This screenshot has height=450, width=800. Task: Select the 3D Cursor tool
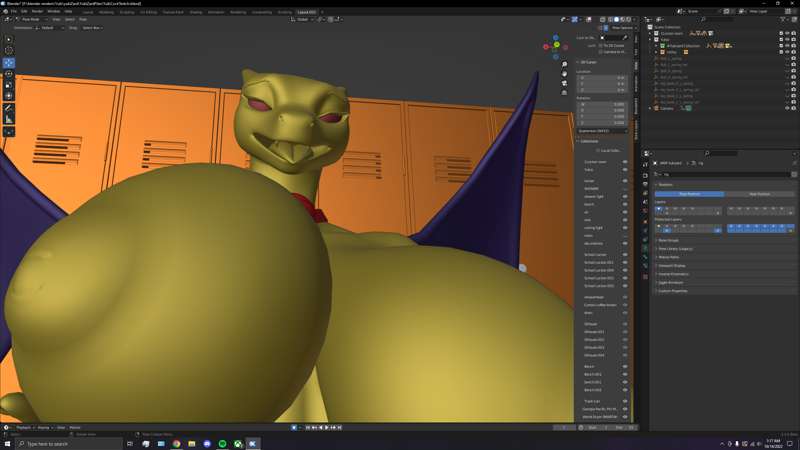point(9,51)
